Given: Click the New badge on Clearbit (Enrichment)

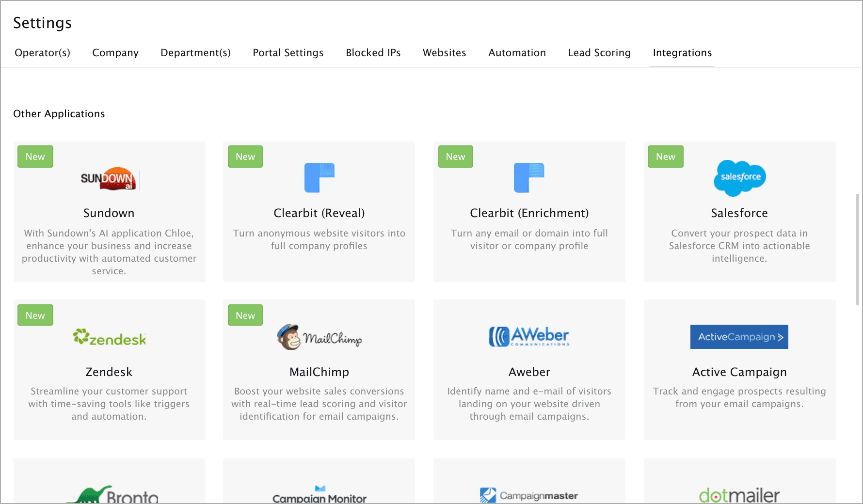Looking at the screenshot, I should [456, 157].
